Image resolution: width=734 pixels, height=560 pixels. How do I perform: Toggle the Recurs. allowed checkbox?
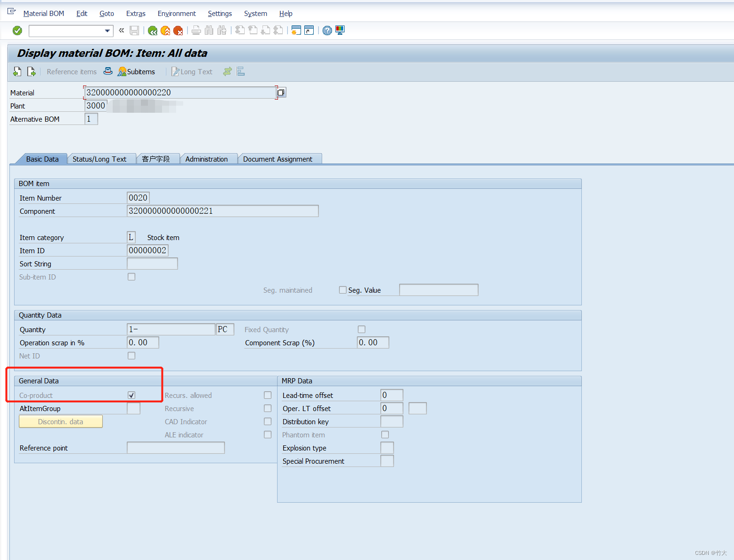pyautogui.click(x=268, y=395)
